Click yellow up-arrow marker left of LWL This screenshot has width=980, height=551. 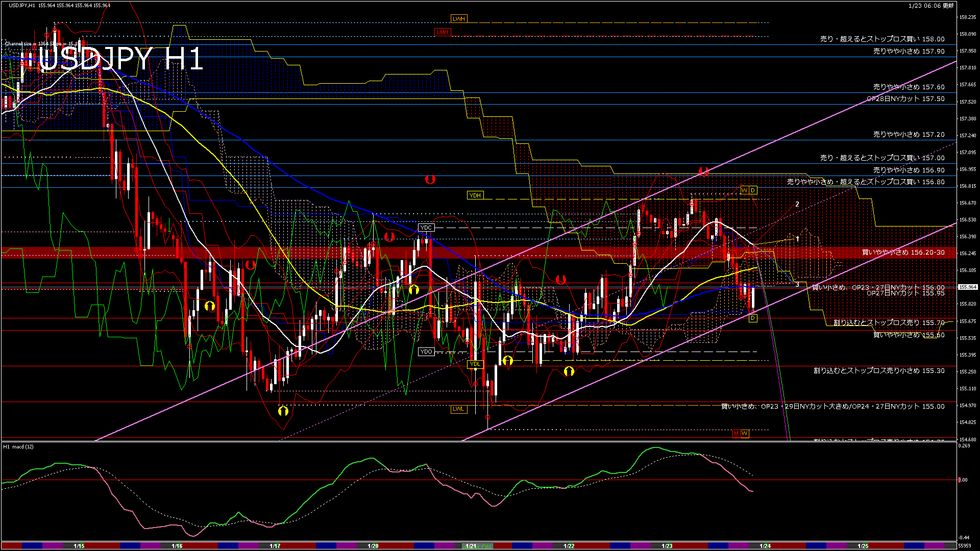(283, 411)
